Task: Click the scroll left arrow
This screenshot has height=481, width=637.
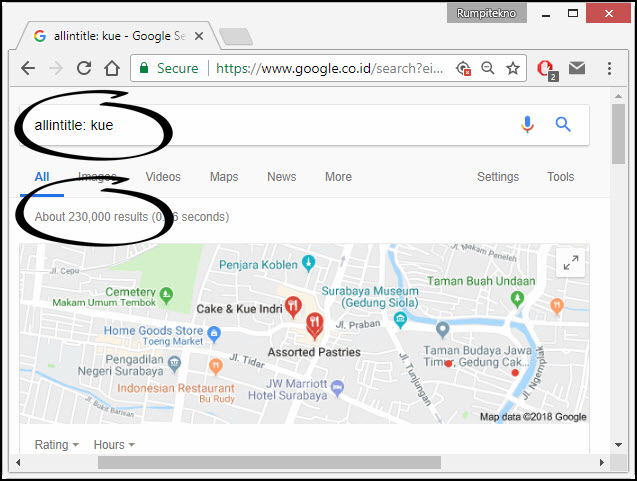Action: 18,462
